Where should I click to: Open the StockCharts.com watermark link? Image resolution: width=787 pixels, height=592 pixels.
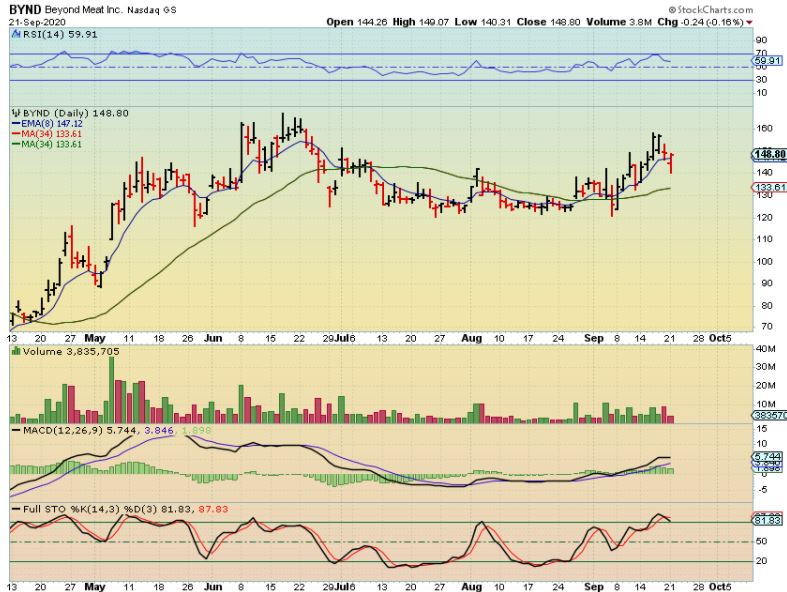click(711, 10)
